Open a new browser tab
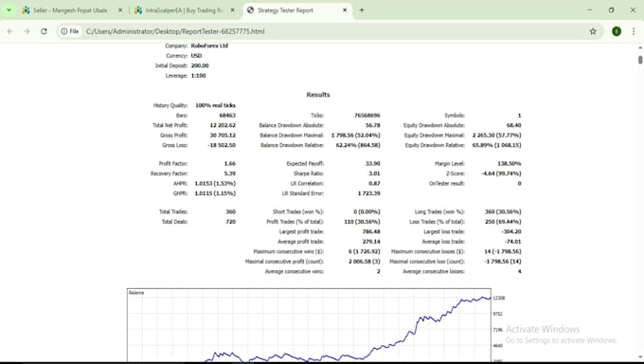 coord(362,10)
